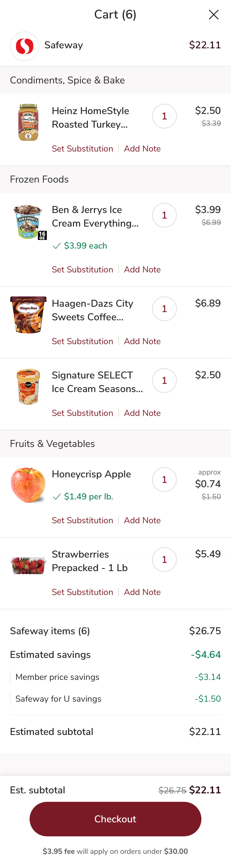Viewport: 231px width, 868px height.
Task: Click the Fruits & Vegetables section header
Action: (52, 444)
